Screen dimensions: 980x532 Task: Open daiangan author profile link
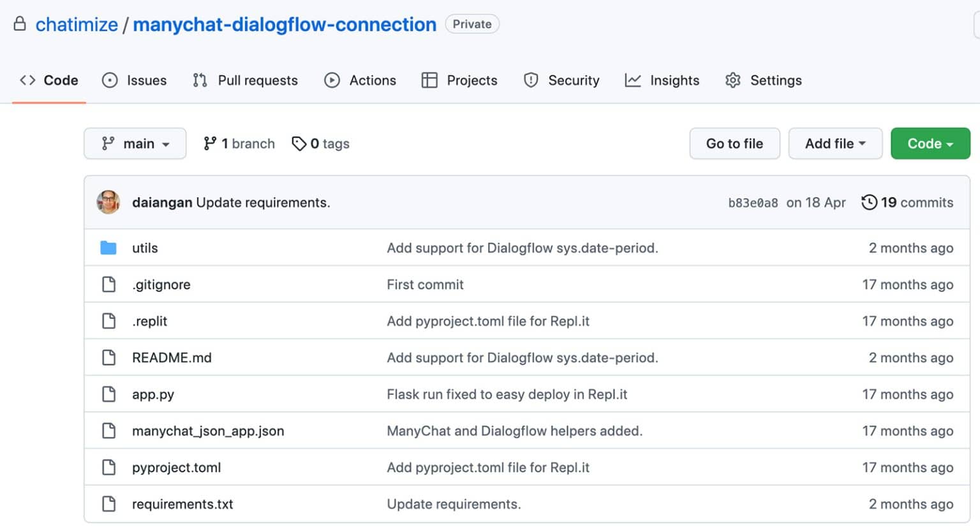(162, 203)
